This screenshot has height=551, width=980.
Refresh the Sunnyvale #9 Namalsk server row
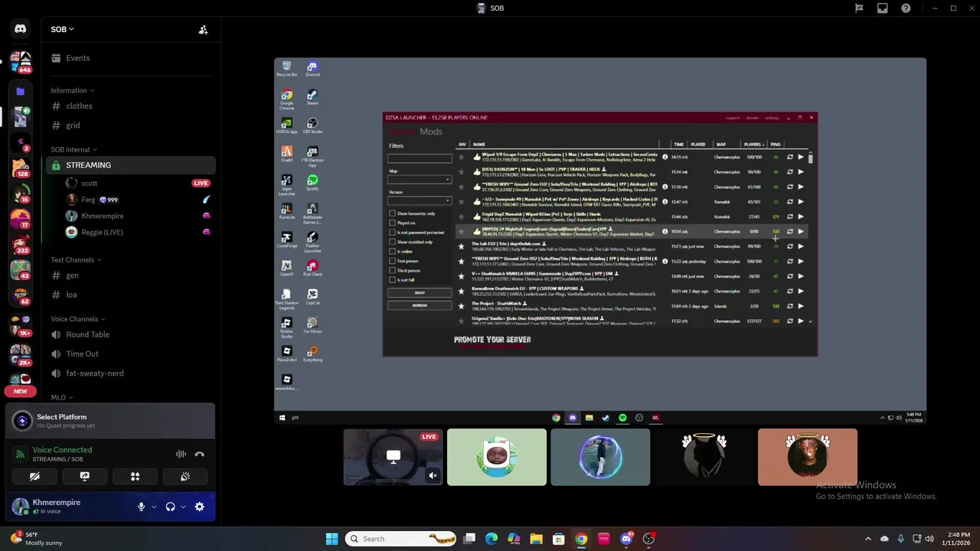789,202
